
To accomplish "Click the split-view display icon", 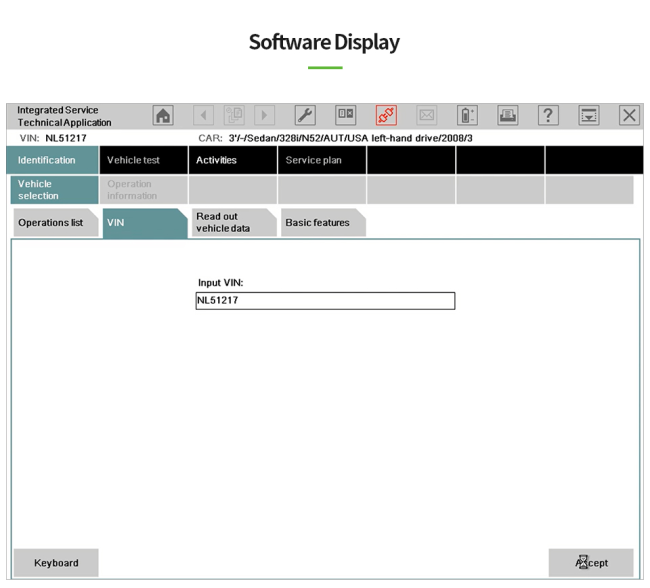I will (345, 116).
